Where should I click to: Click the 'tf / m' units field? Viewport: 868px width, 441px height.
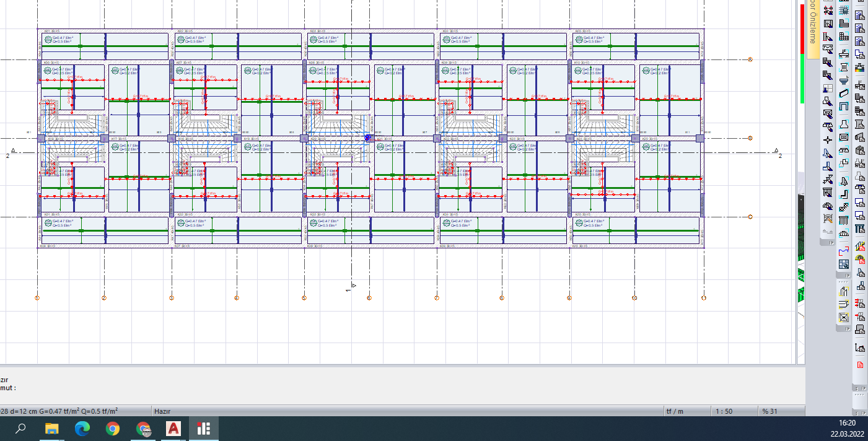[x=686, y=411]
